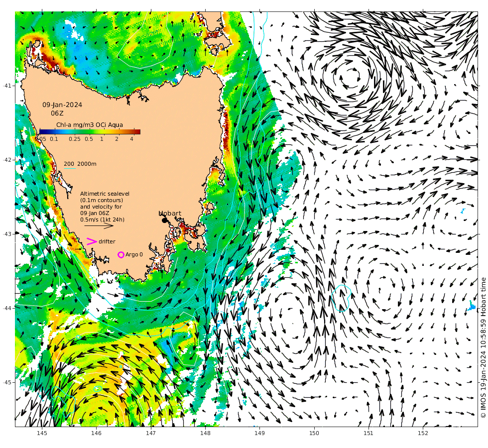Click longitude axis label 150
This screenshot has width=488, height=448.
click(x=314, y=433)
